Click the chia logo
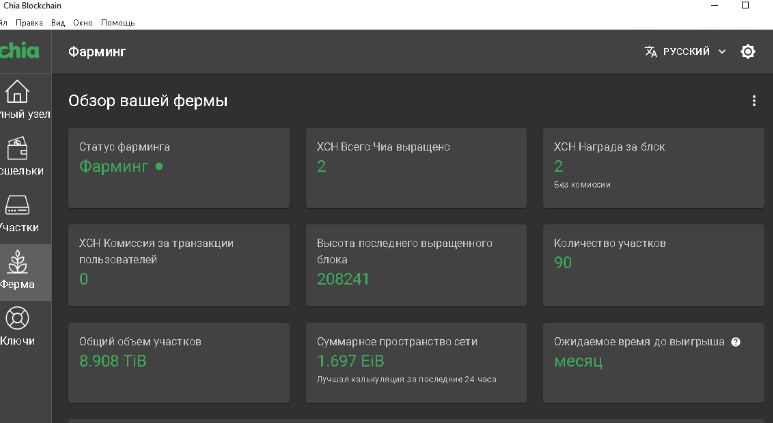The image size is (773, 423). 19,51
